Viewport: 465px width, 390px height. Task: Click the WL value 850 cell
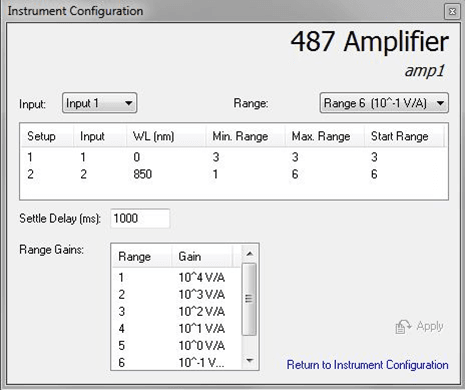pos(143,174)
